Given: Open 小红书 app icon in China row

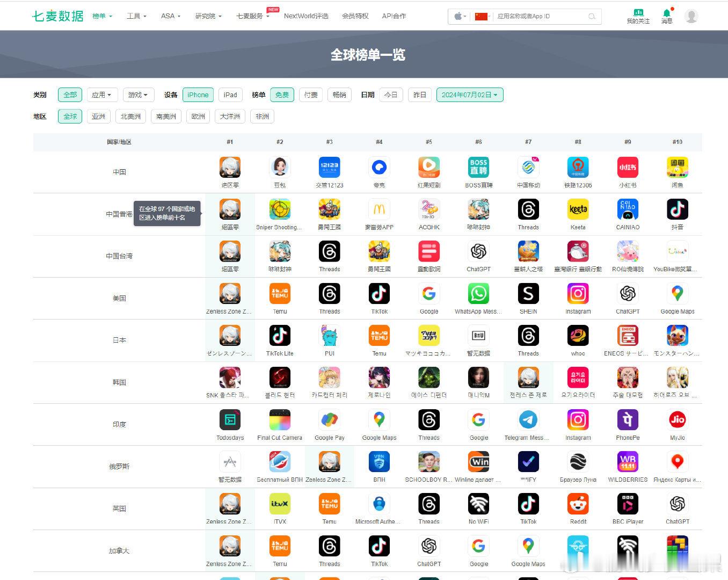Looking at the screenshot, I should click(x=628, y=168).
